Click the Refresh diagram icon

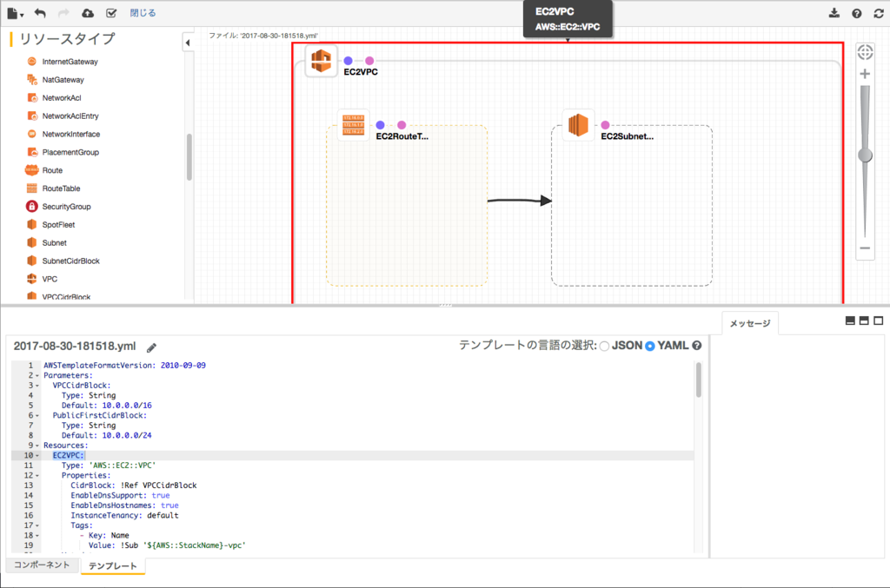pyautogui.click(x=879, y=14)
